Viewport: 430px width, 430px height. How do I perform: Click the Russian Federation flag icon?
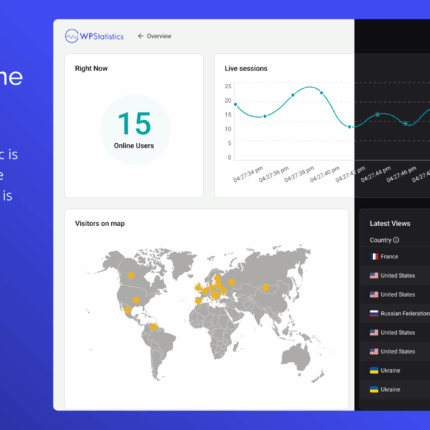[374, 313]
